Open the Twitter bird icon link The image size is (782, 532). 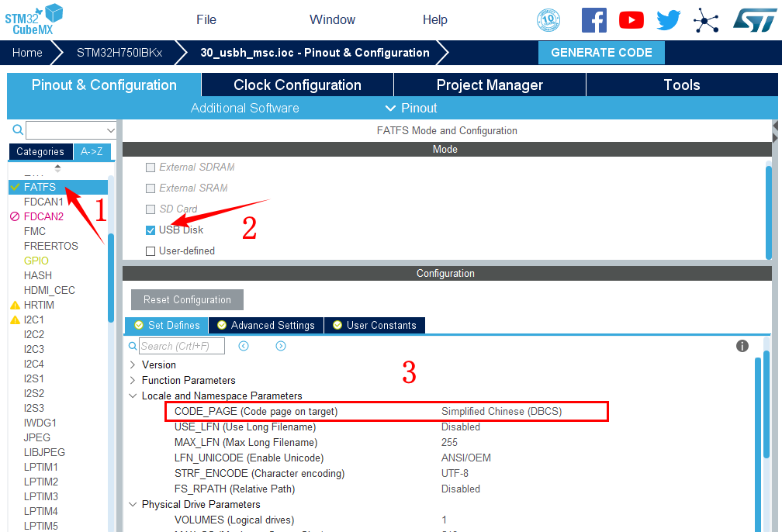668,20
